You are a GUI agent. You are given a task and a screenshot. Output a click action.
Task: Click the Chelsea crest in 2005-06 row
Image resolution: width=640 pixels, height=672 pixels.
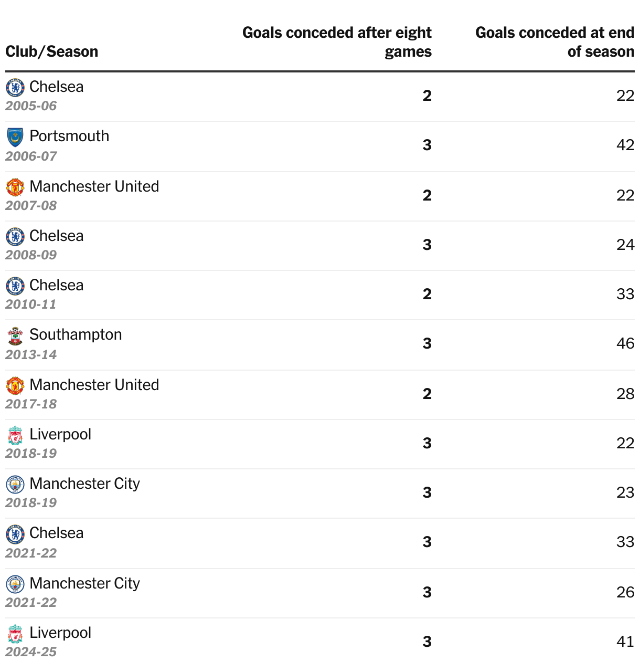tap(15, 87)
